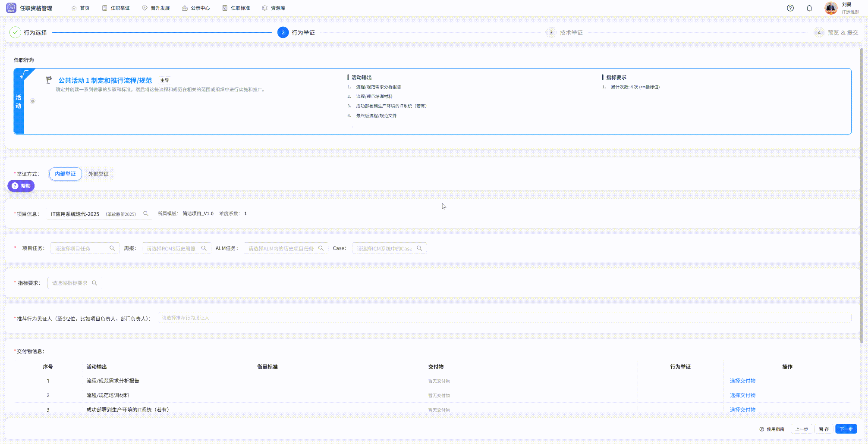Click the search icon in Case field
868x444 pixels.
[x=419, y=248]
